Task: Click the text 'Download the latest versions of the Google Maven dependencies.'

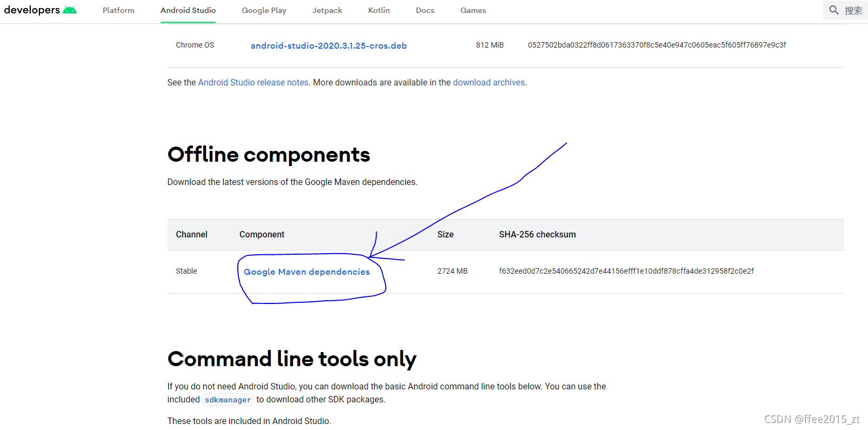Action: [292, 182]
